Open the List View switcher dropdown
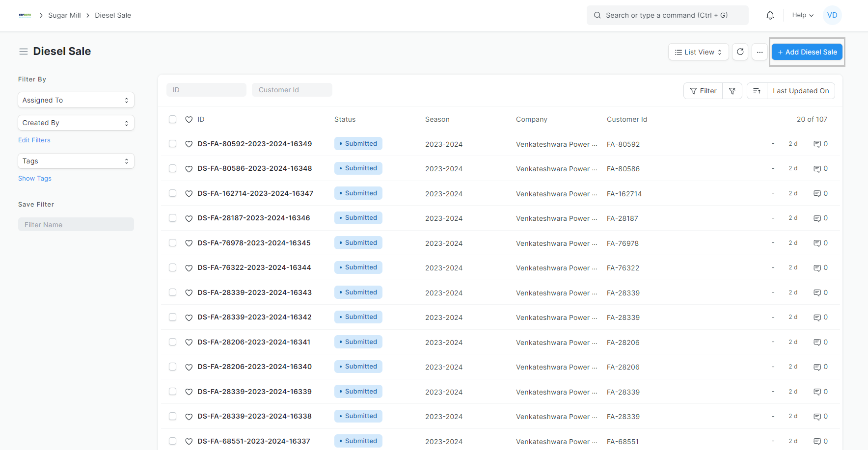This screenshot has width=868, height=450. [698, 52]
